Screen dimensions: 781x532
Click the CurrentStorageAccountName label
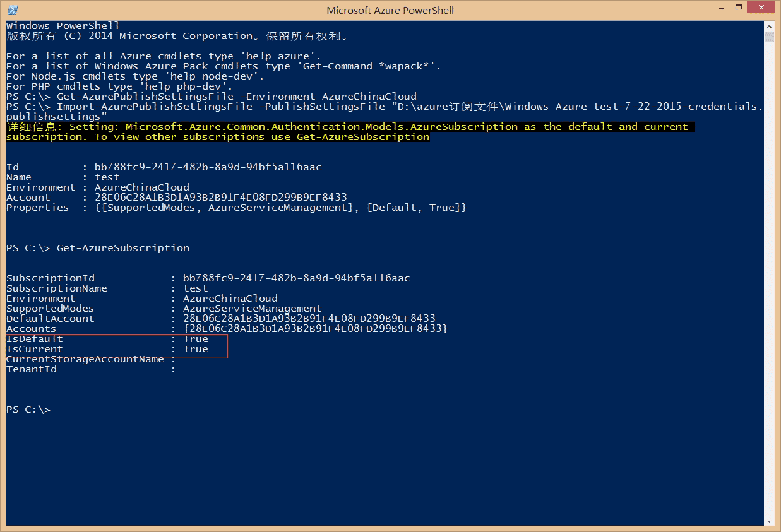pyautogui.click(x=85, y=359)
